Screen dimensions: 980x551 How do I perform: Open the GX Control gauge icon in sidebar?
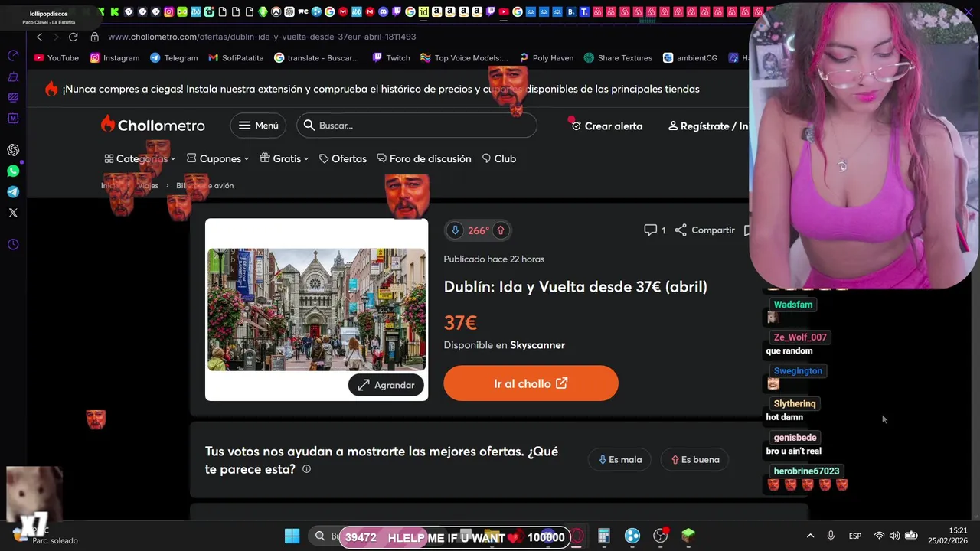[13, 56]
